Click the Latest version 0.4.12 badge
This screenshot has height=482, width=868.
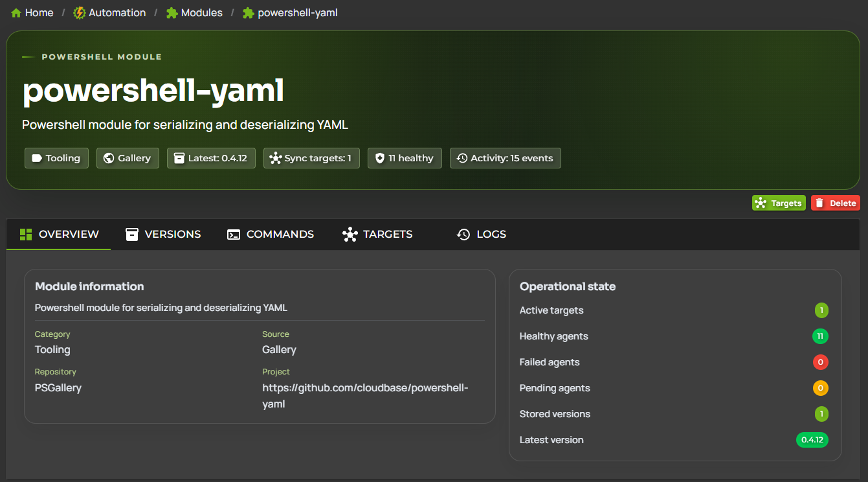tap(812, 440)
